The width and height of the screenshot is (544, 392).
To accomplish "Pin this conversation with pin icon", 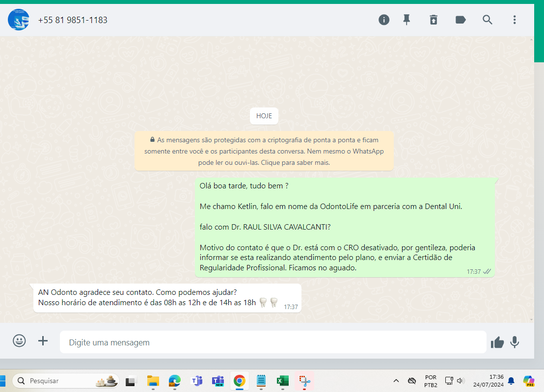I will point(407,20).
